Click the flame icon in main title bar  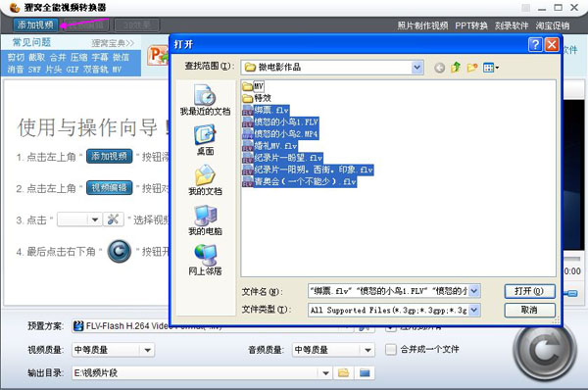click(x=15, y=7)
